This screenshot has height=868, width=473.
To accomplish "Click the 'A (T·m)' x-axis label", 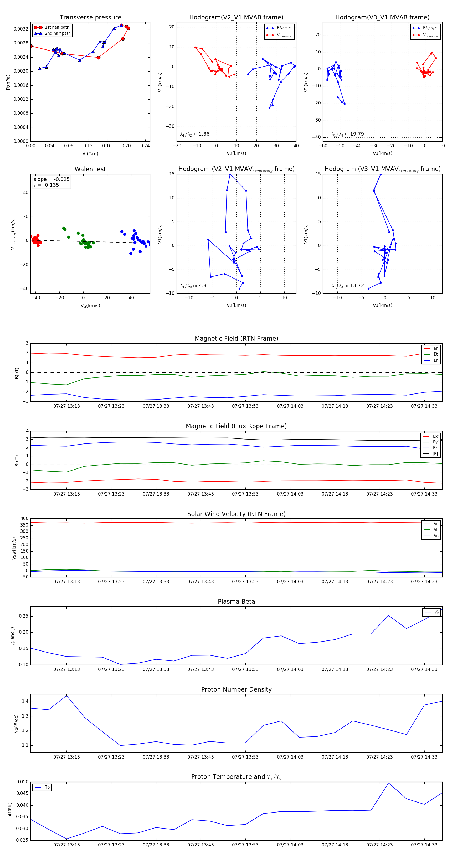I will pos(90,154).
